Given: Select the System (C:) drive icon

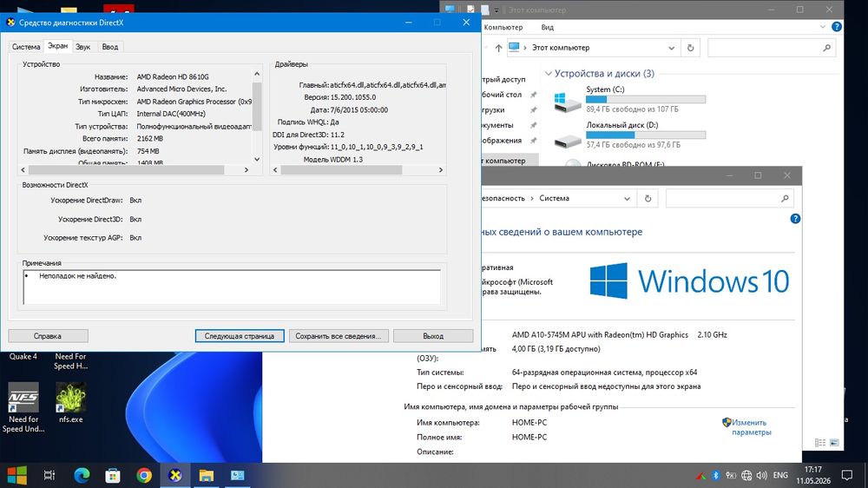Looking at the screenshot, I should pyautogui.click(x=568, y=102).
